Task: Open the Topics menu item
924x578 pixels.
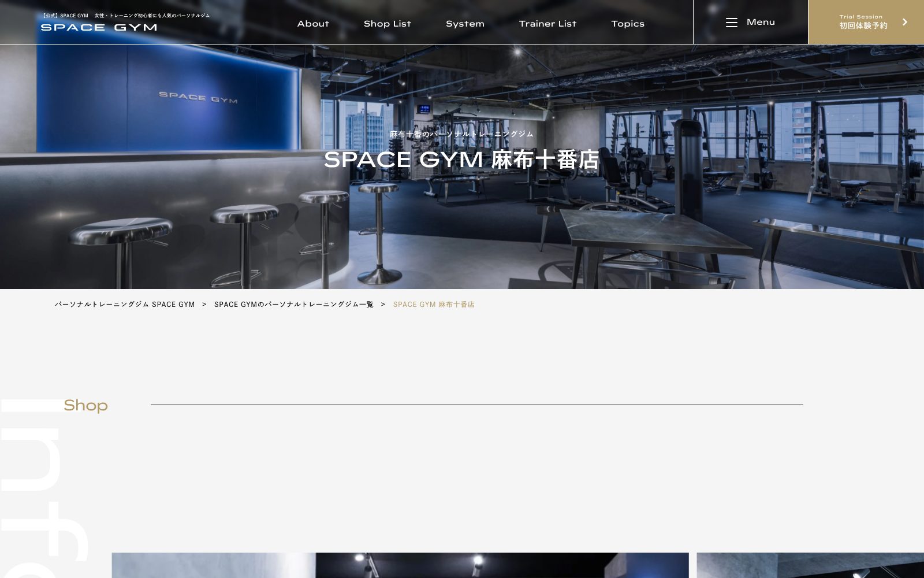Action: coord(628,24)
